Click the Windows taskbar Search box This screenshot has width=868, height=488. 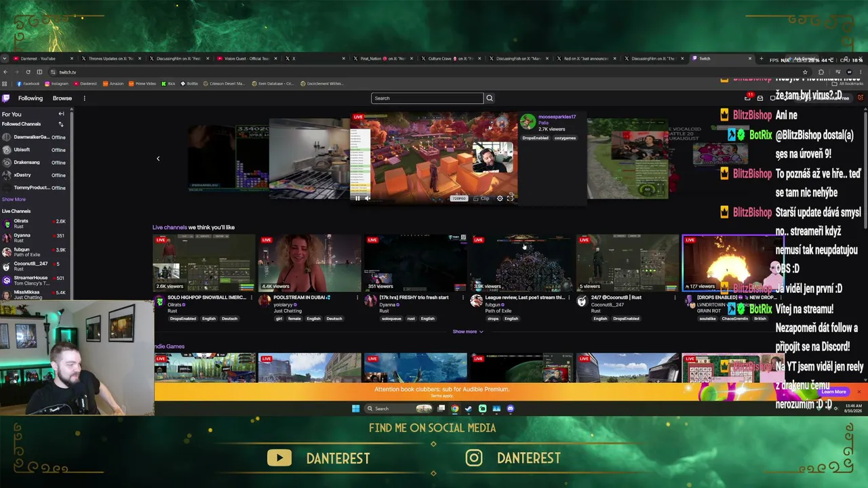399,409
